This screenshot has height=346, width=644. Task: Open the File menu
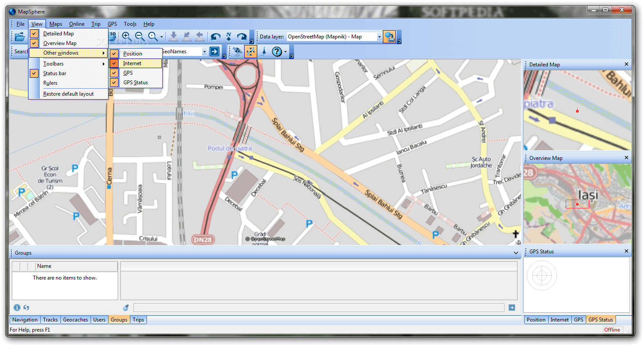(x=21, y=24)
